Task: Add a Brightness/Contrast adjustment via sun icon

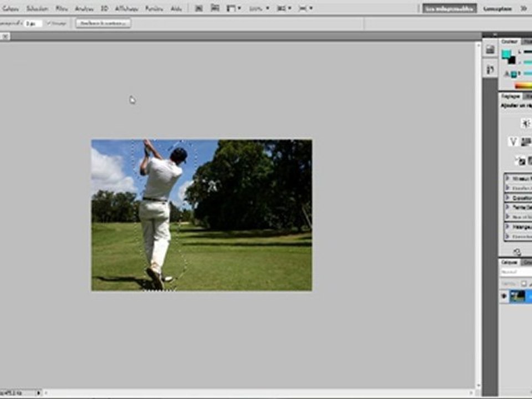Action: pos(526,122)
